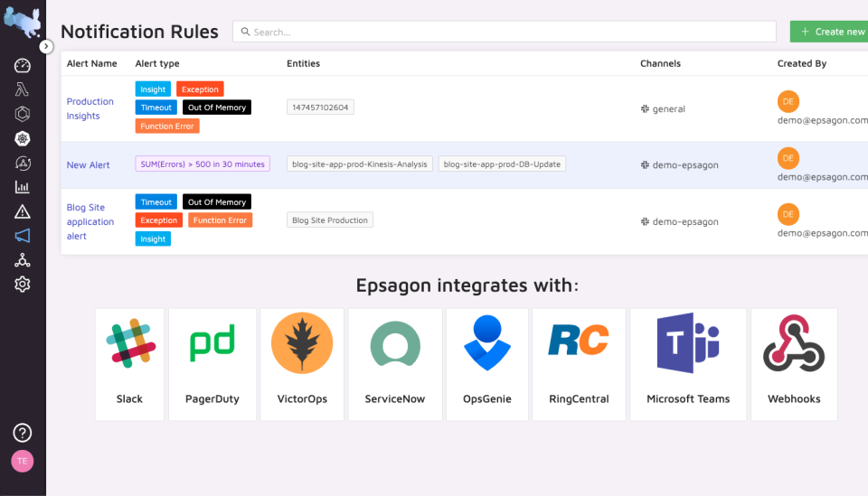The image size is (868, 496).
Task: Click the Epsagon rabbit logo
Action: pyautogui.click(x=22, y=19)
